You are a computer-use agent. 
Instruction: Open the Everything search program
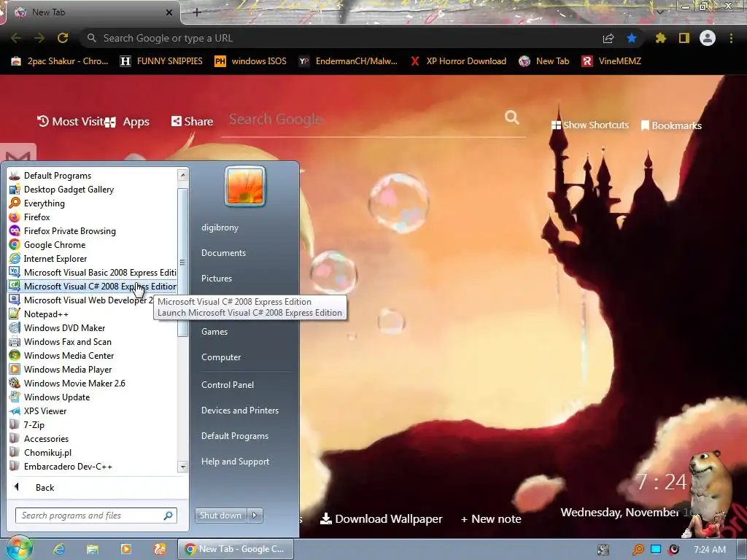click(x=93, y=203)
